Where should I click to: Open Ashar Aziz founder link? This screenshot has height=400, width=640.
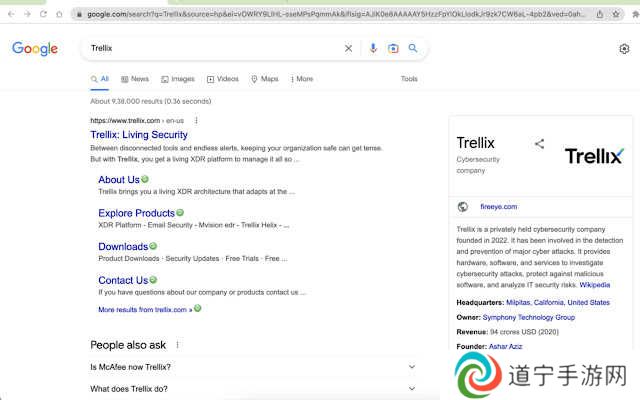(x=505, y=347)
